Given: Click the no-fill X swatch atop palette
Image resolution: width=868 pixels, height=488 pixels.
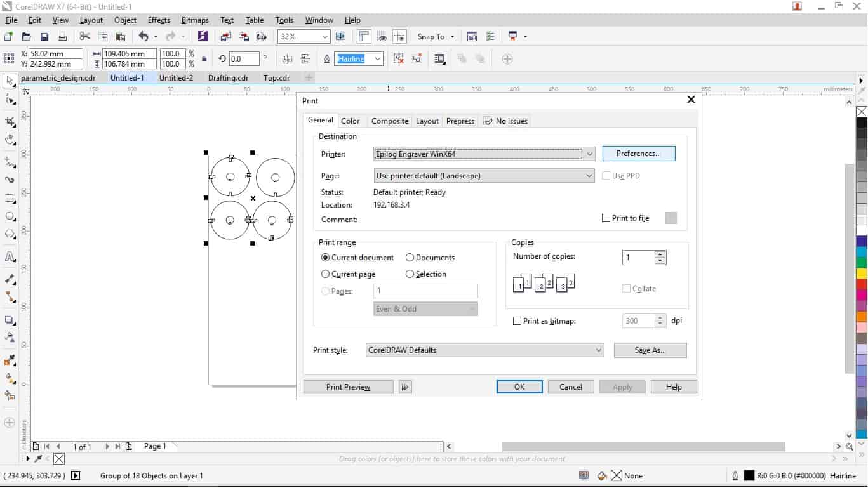Looking at the screenshot, I should (862, 112).
